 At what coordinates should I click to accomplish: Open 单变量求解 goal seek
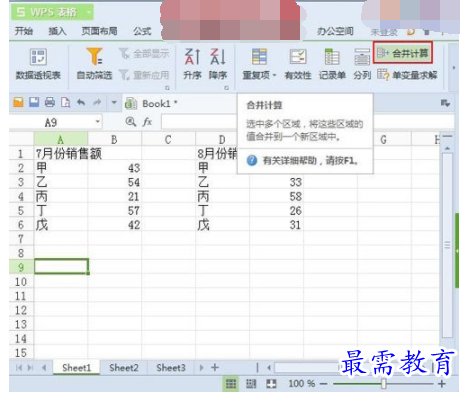[407, 75]
